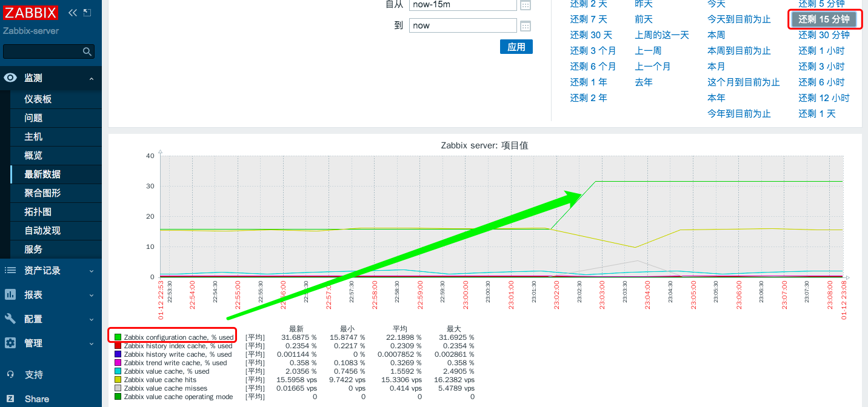Select 还剩 1 年 time range
This screenshot has height=407, width=868.
coord(589,82)
